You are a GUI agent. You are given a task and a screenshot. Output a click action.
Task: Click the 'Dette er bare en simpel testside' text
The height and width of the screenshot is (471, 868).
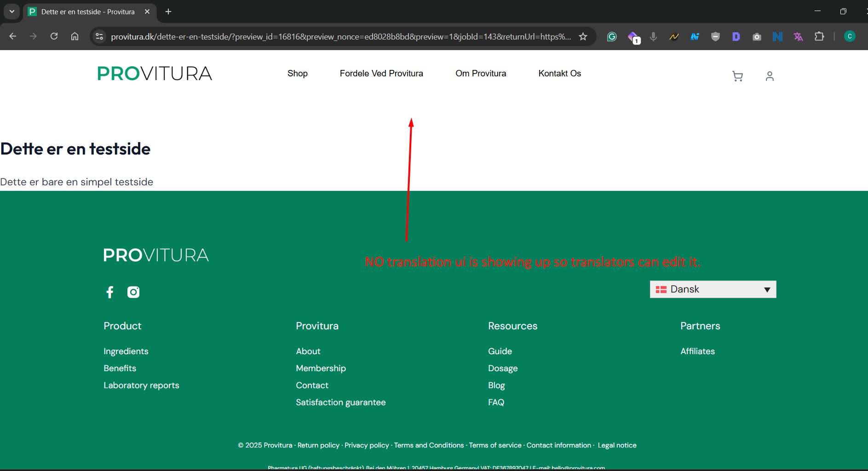[x=76, y=182]
